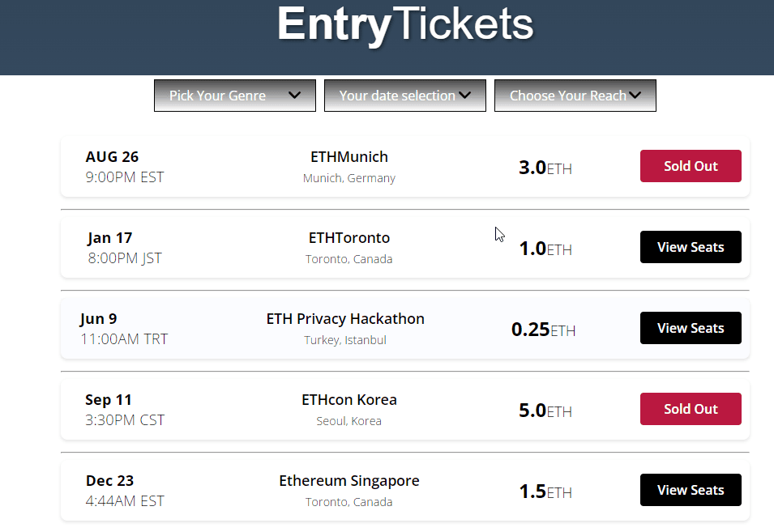Click the chevron arrow beside Your date selection
774x532 pixels.
pyautogui.click(x=464, y=96)
